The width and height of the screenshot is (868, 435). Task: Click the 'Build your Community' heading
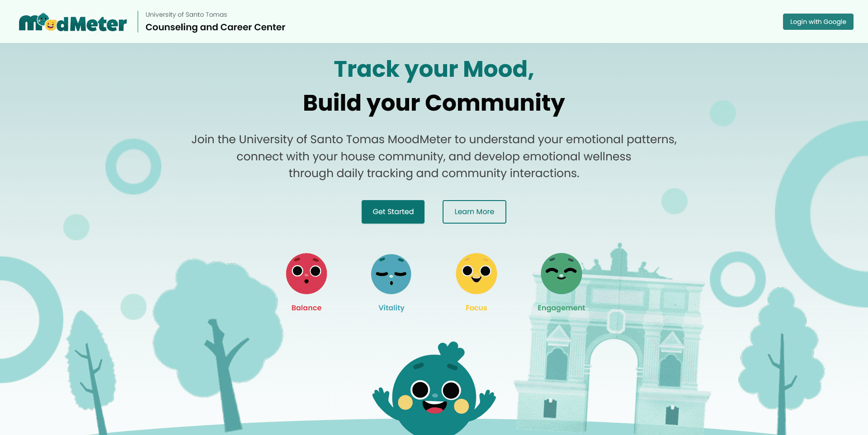(x=434, y=103)
